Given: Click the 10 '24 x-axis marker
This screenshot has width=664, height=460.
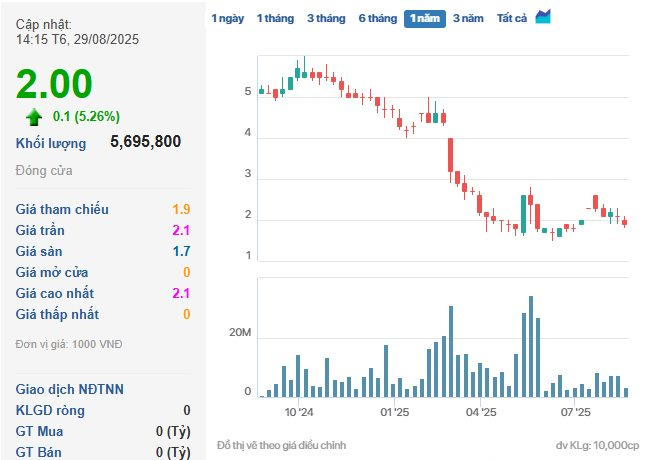Looking at the screenshot, I should coord(298,411).
